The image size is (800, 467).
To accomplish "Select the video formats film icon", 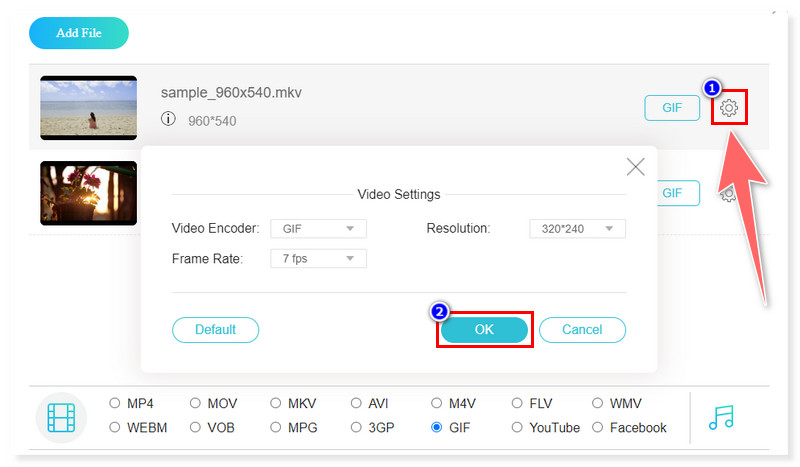I will point(61,416).
